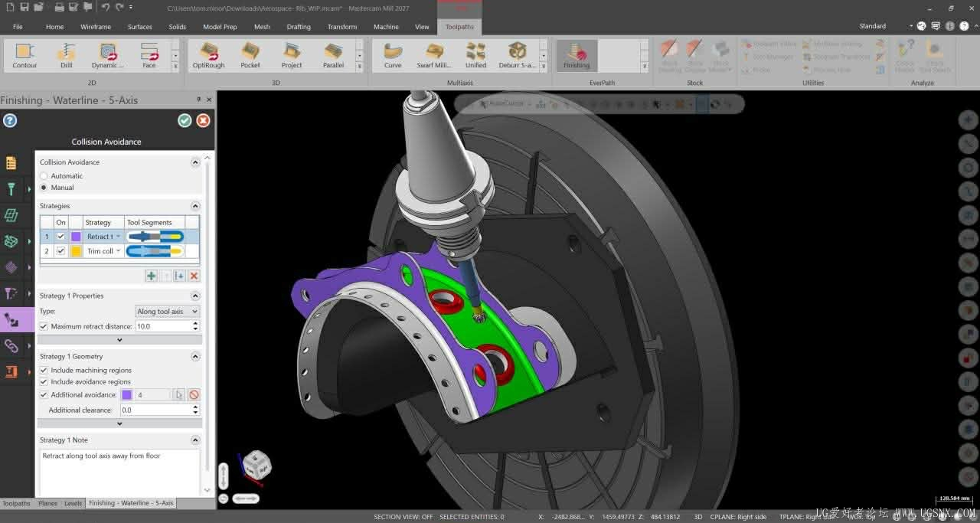Open the Tool page icon in sidebar
980x523 pixels.
click(x=11, y=189)
